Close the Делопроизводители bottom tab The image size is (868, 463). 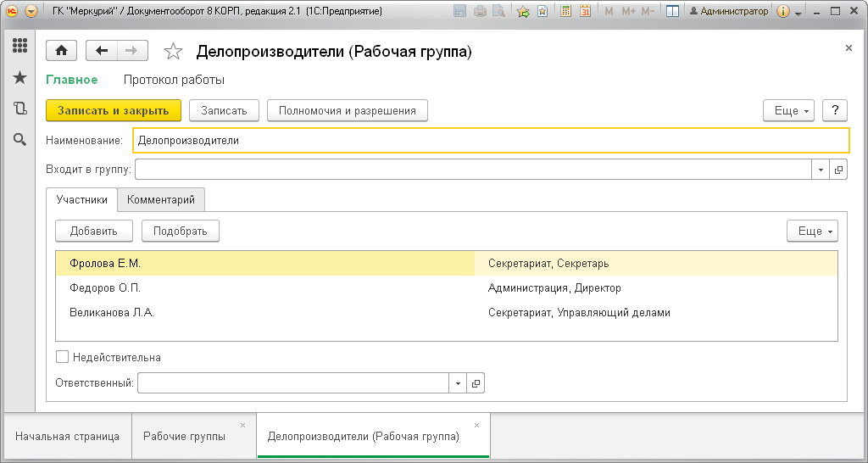click(x=476, y=426)
